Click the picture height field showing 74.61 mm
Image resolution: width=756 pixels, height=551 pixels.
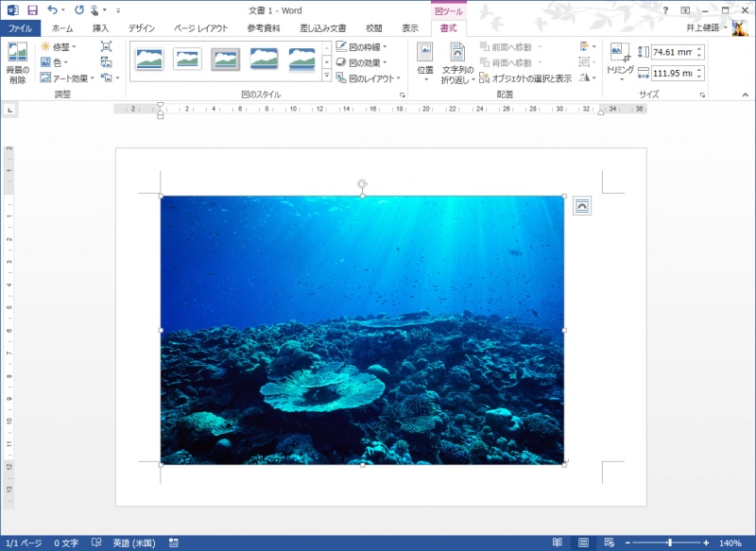click(x=671, y=52)
